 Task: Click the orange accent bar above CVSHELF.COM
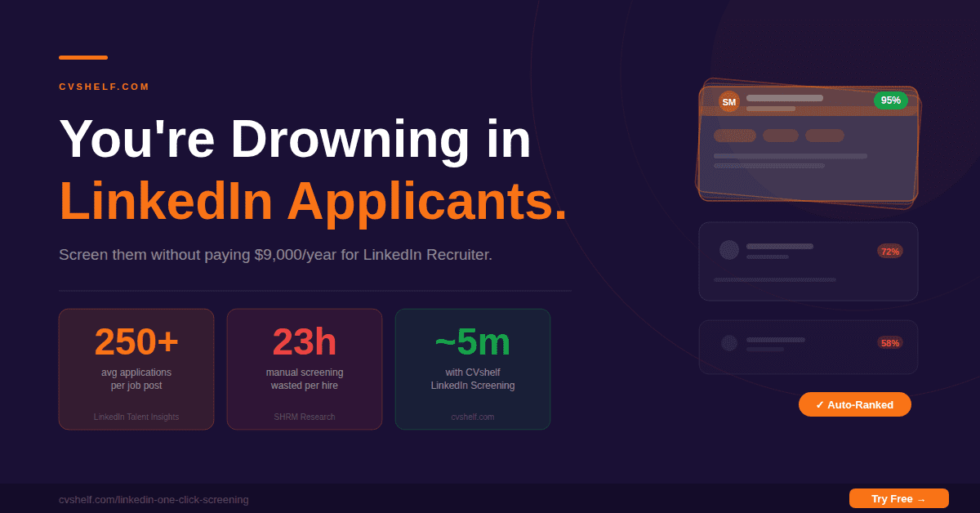coord(82,57)
